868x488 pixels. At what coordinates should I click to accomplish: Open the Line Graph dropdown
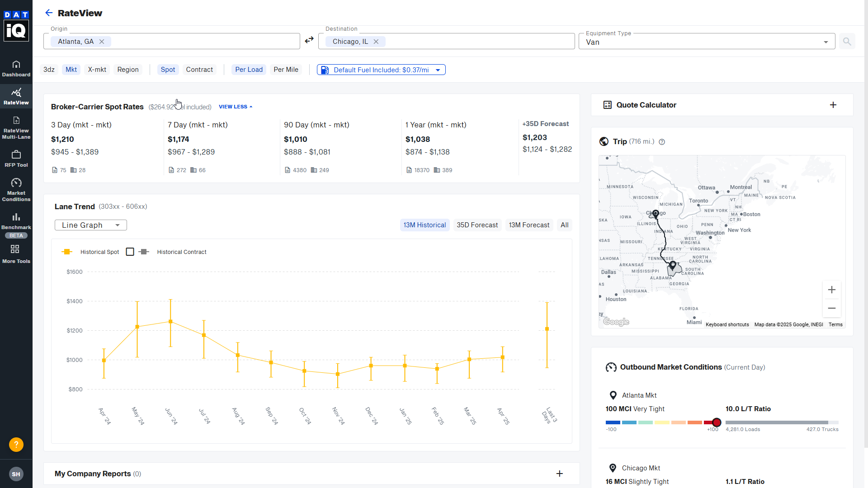pyautogui.click(x=90, y=225)
